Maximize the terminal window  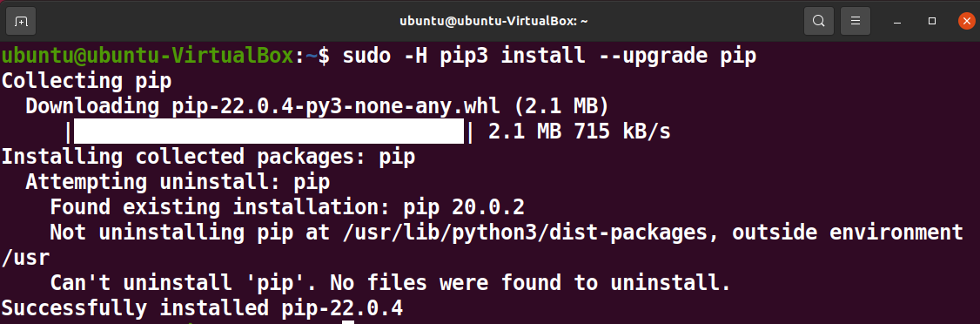tap(932, 22)
